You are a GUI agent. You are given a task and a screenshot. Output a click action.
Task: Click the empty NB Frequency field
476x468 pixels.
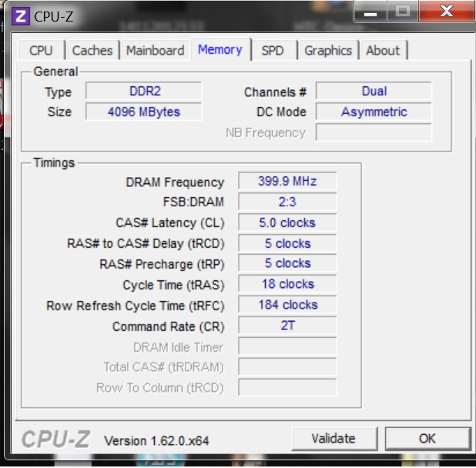click(x=374, y=132)
